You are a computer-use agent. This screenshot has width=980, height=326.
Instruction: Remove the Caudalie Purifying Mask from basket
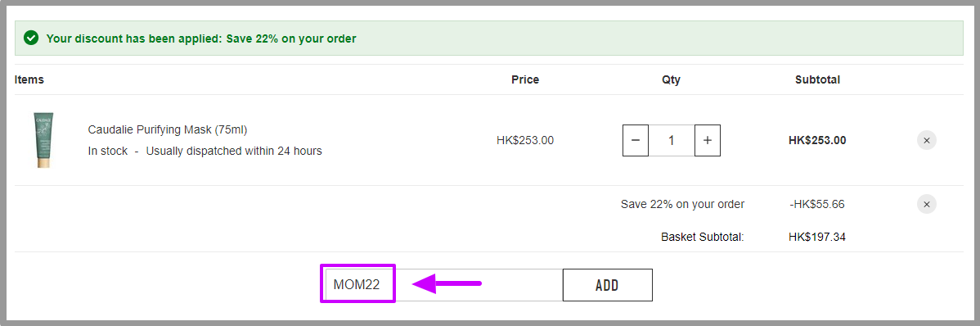926,140
